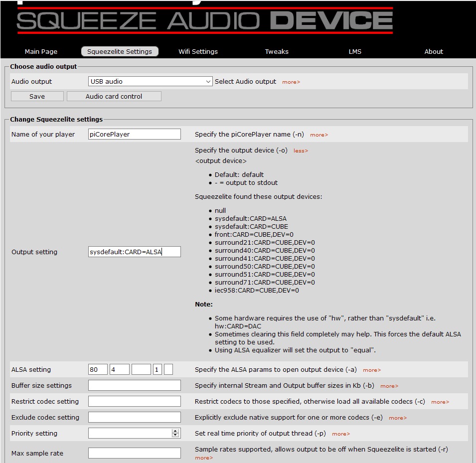Viewport: 476px width, 463px height.
Task: Show more about Select Audio output
Action: point(291,82)
